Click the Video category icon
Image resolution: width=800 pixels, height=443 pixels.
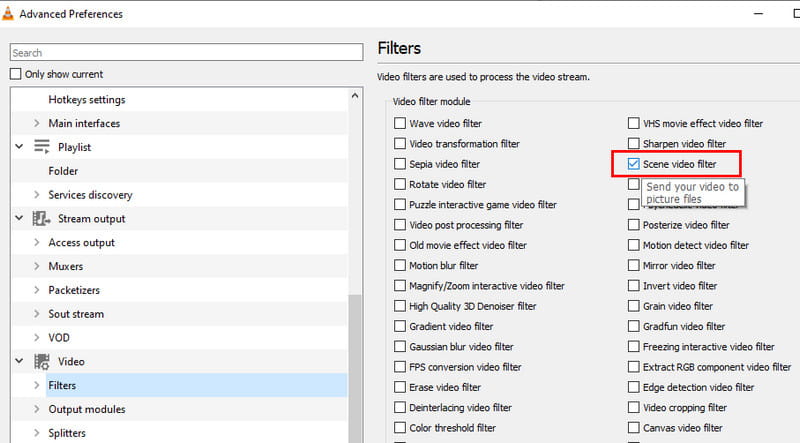point(42,362)
